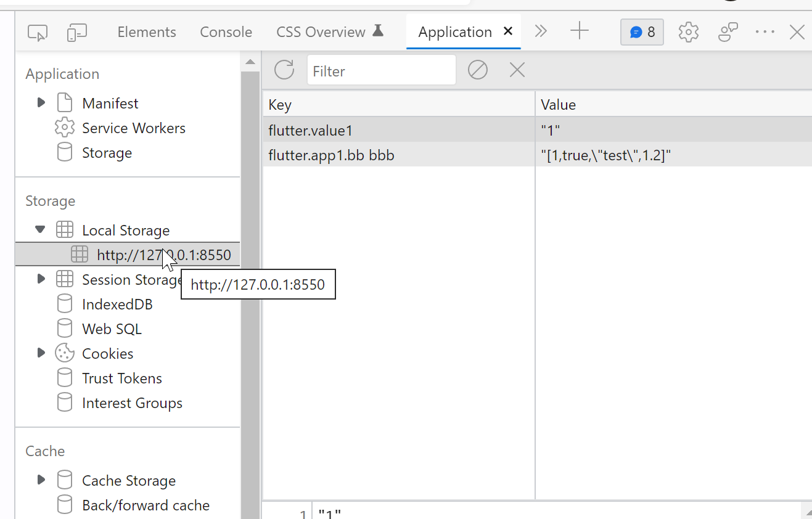The width and height of the screenshot is (812, 519).
Task: Select the IndexedDB storage entry
Action: pyautogui.click(x=117, y=303)
